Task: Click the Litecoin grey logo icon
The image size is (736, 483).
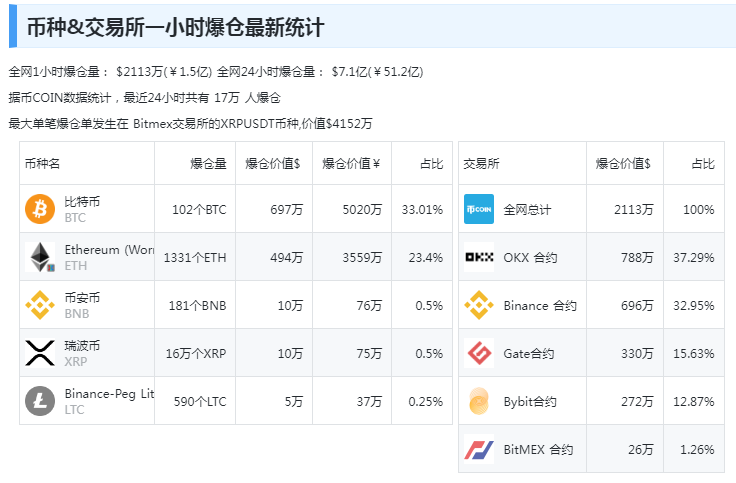Action: pos(40,401)
